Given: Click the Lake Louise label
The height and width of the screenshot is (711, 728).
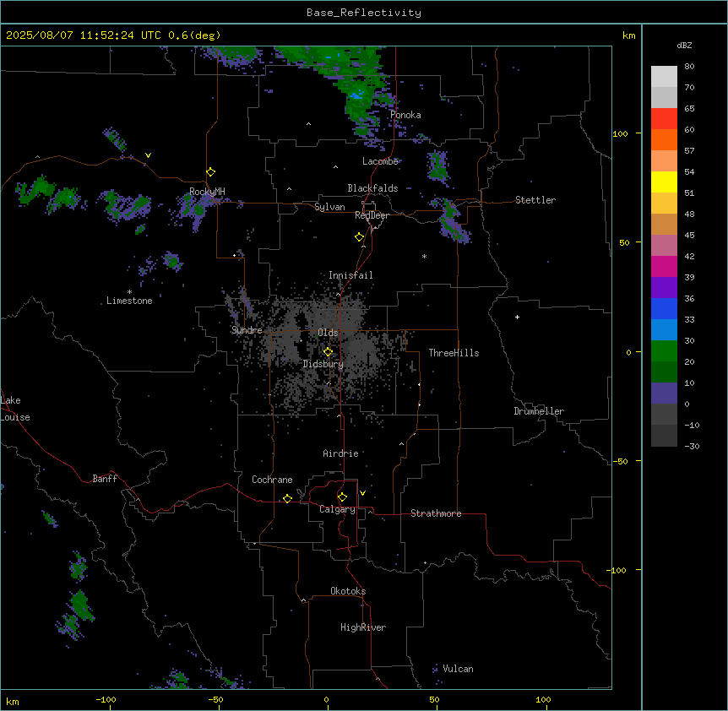Looking at the screenshot, I should (x=15, y=409).
